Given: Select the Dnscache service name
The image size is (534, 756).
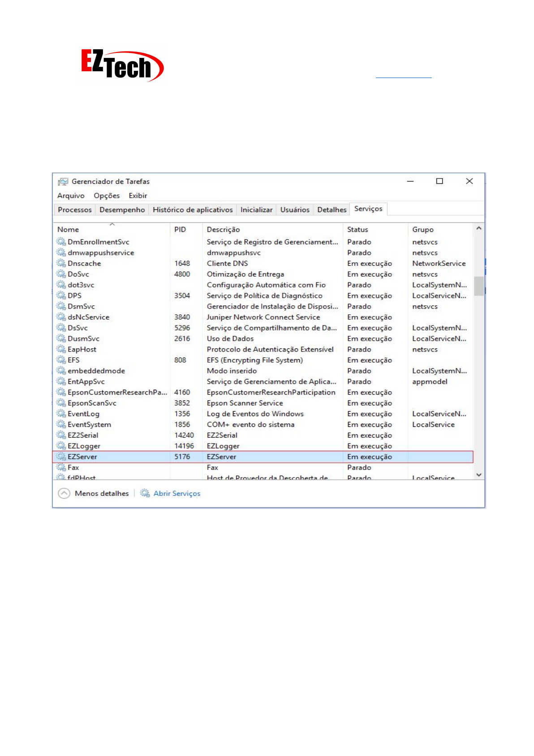Looking at the screenshot, I should (x=84, y=264).
